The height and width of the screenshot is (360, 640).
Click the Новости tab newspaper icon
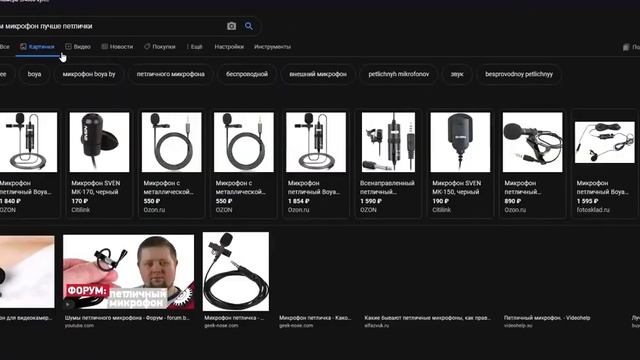pyautogui.click(x=104, y=47)
